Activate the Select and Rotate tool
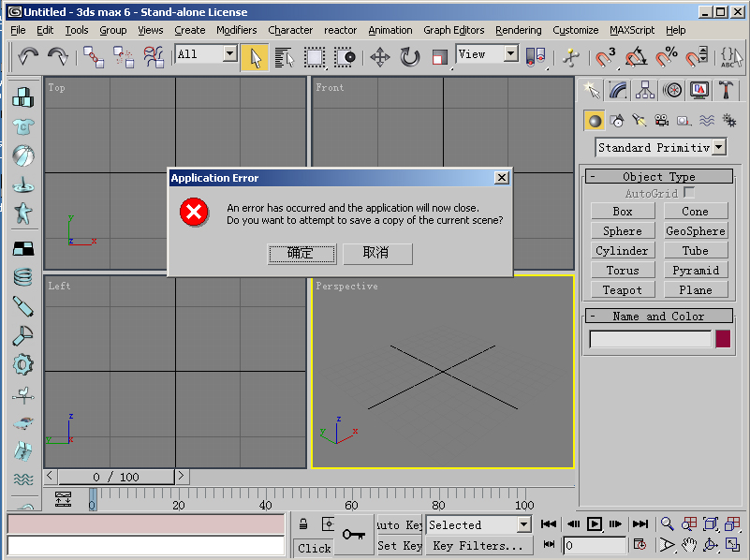The height and width of the screenshot is (560, 750). coord(410,57)
